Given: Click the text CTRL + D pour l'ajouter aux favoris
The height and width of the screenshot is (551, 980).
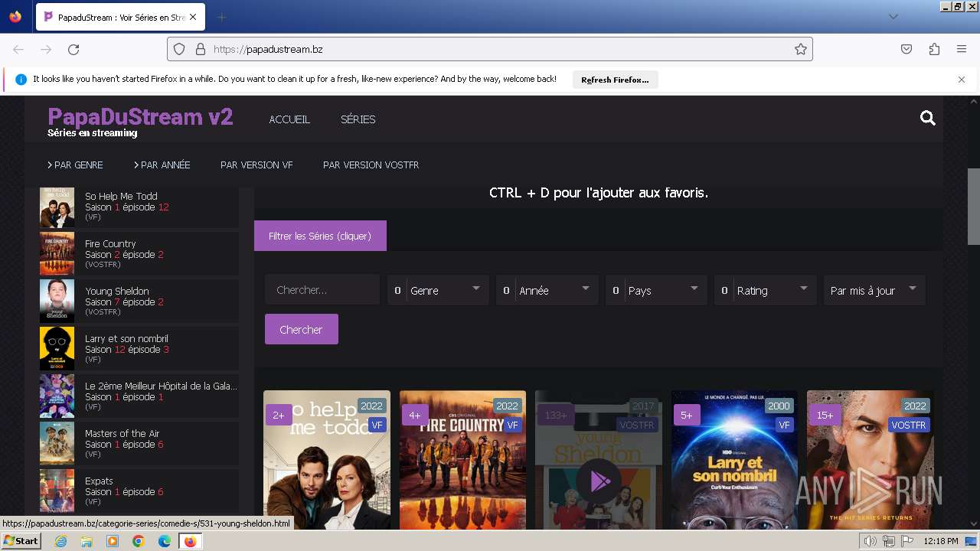Looking at the screenshot, I should 599,193.
